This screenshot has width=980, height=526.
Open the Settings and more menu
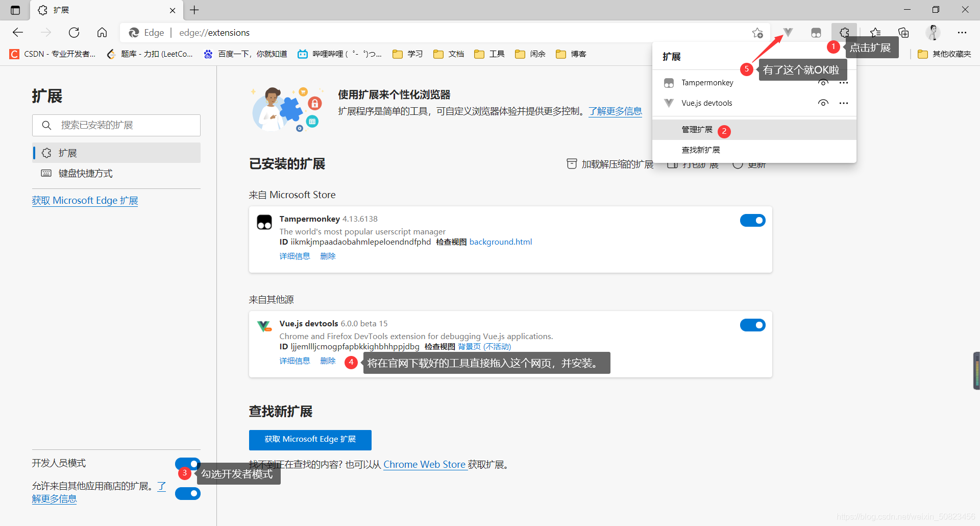coord(962,33)
